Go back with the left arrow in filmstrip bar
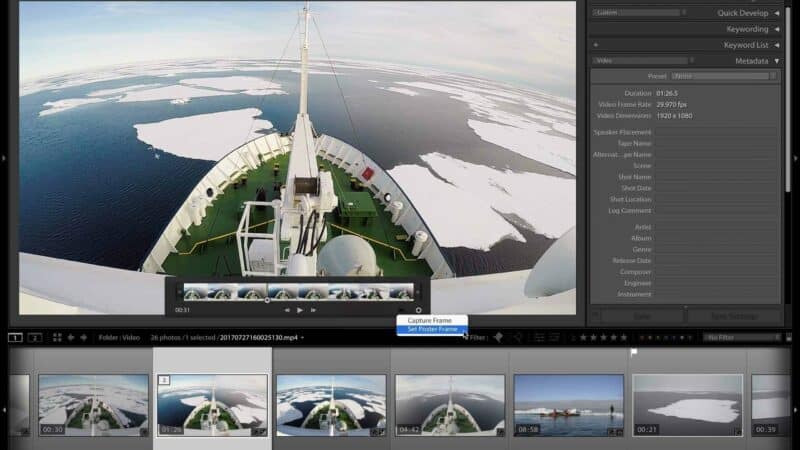Screen dimensions: 800x450 (x=71, y=337)
